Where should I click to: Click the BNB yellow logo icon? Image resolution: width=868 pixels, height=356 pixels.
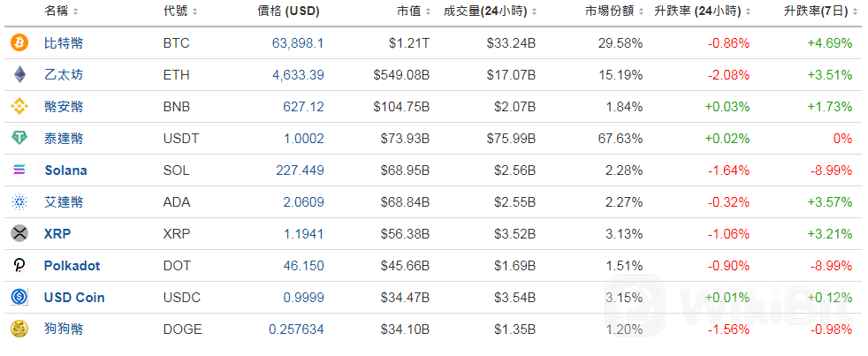pos(19,106)
